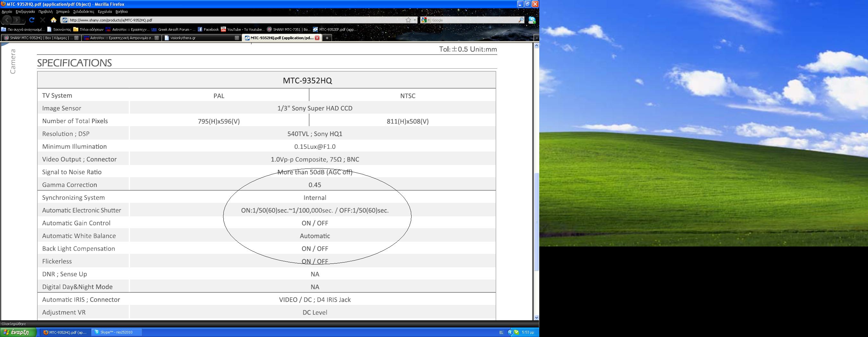Bookmark this page with the star icon
The height and width of the screenshot is (337, 868).
[408, 20]
